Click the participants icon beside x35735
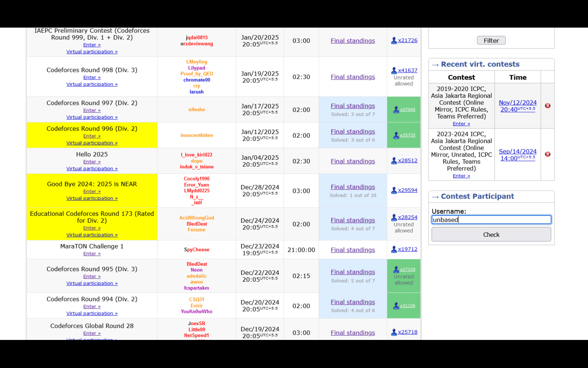This screenshot has width=588, height=368. point(396,135)
